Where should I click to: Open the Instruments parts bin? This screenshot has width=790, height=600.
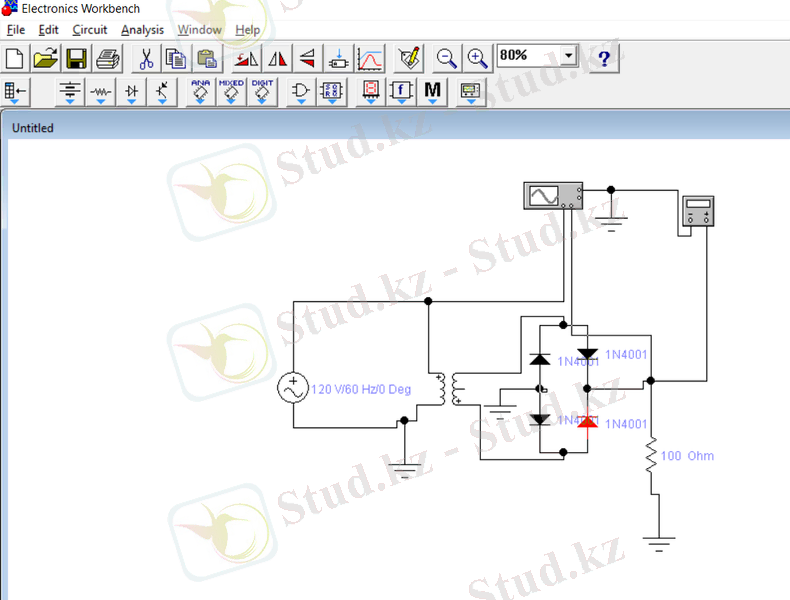470,92
